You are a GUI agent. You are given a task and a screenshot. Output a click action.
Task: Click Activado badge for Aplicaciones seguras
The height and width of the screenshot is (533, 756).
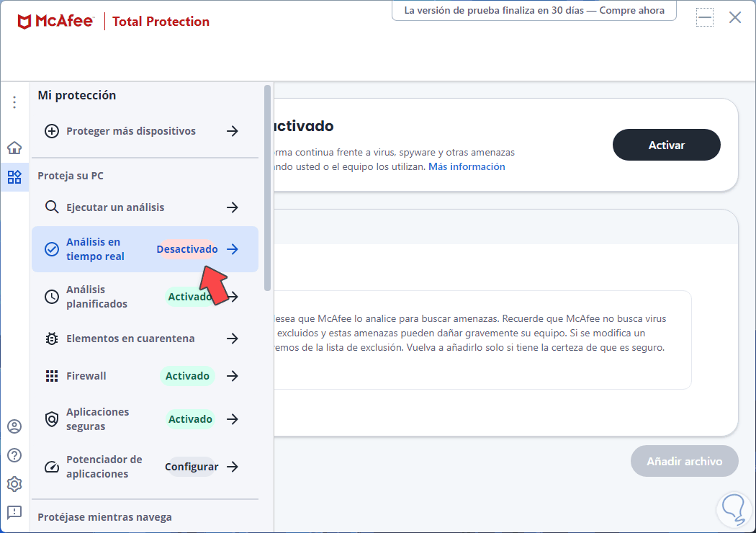(x=190, y=419)
